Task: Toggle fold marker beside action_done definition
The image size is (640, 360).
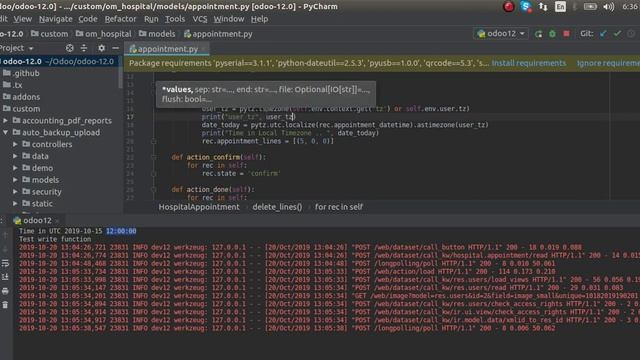Action: click(153, 189)
